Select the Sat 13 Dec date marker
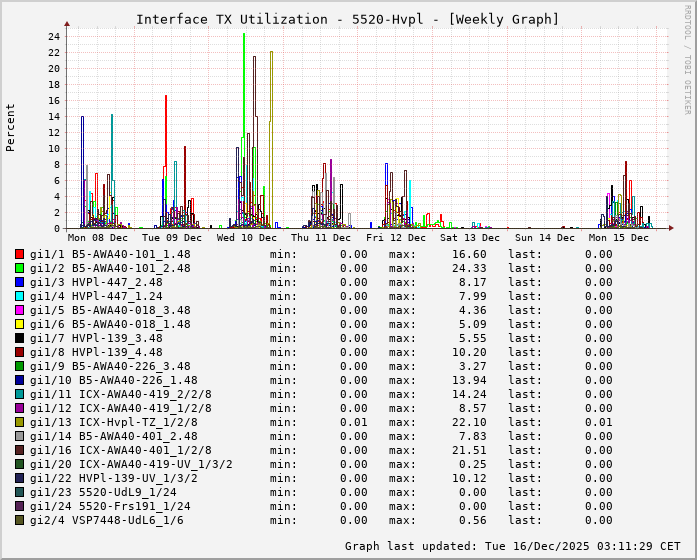Viewport: 697px width, 560px height. pyautogui.click(x=470, y=238)
